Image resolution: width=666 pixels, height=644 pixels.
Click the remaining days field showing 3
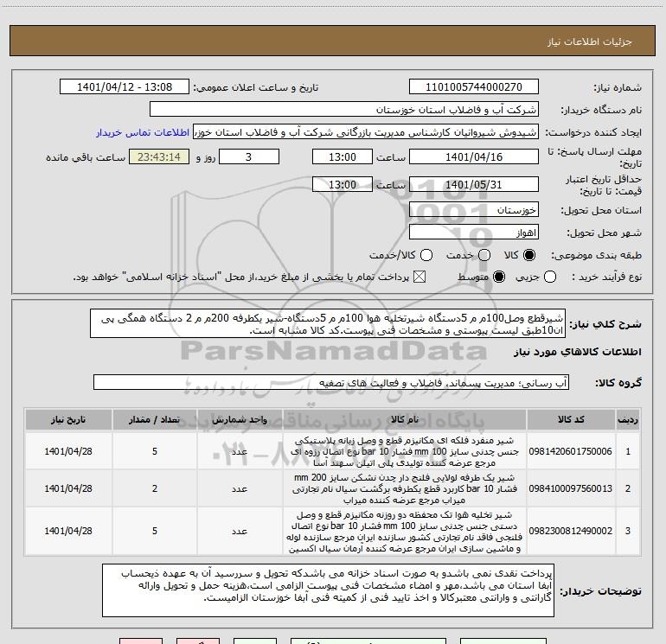pos(249,157)
